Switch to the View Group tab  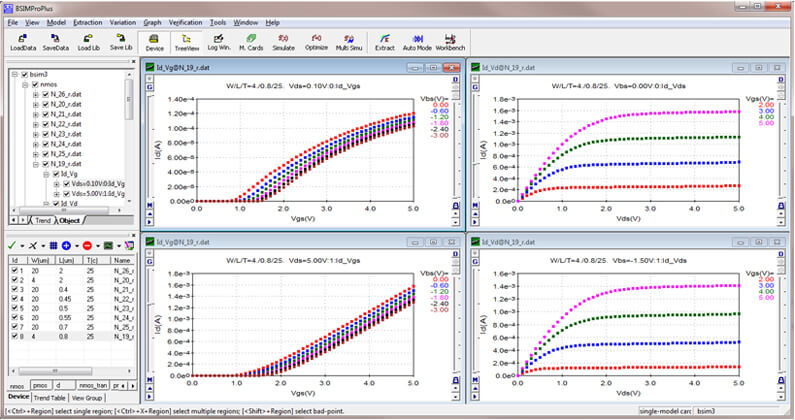click(87, 398)
